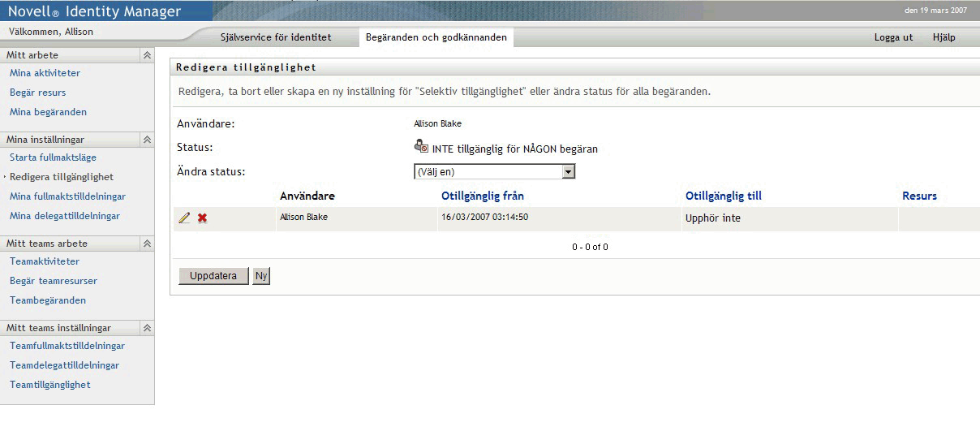Open Mina fullmaktstilldelningar
This screenshot has width=980, height=427.
[67, 196]
